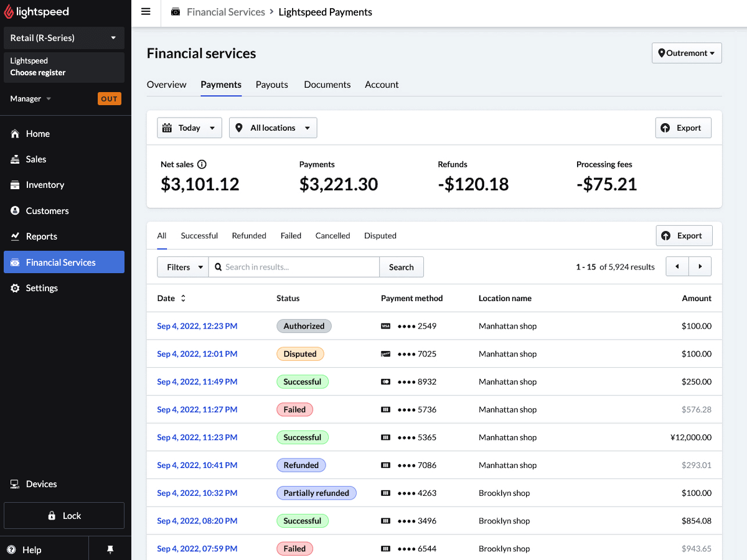Go to the next results page
This screenshot has height=560, width=747.
click(x=700, y=266)
